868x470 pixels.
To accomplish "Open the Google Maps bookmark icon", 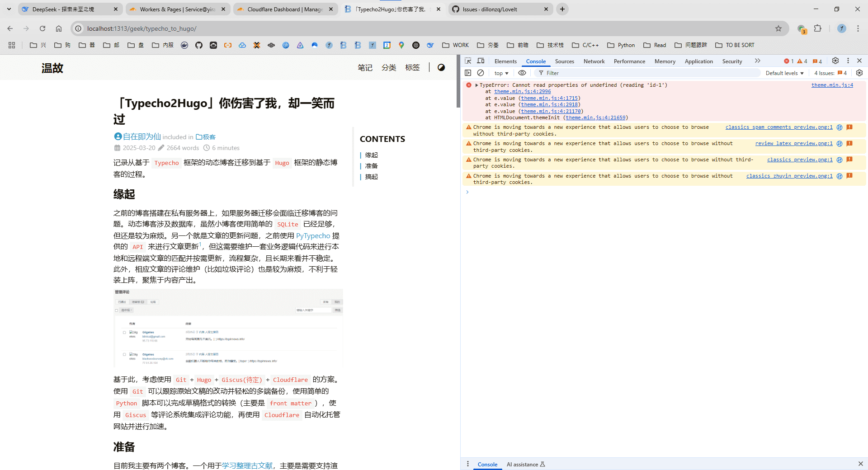I will [x=401, y=45].
